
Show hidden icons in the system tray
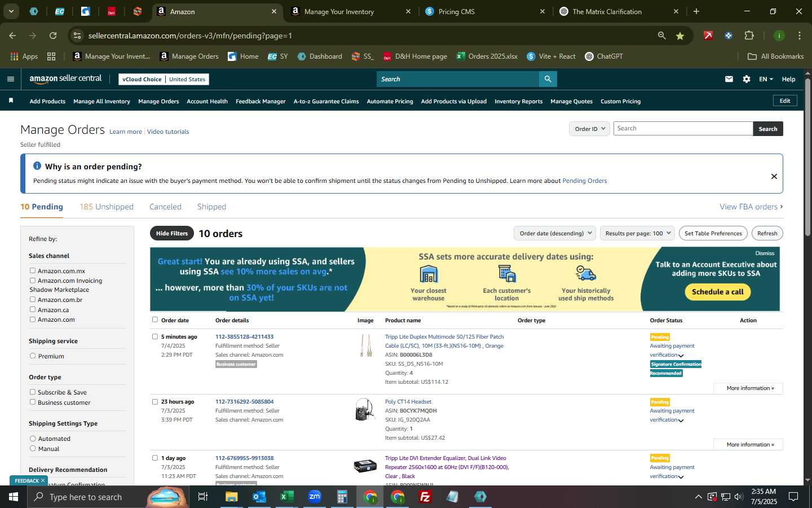698,497
